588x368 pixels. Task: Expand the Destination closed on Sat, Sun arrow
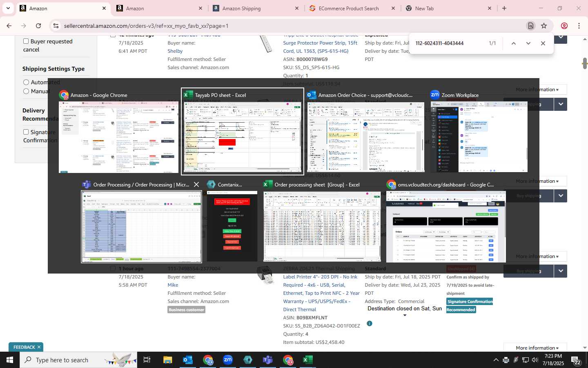pos(405,315)
